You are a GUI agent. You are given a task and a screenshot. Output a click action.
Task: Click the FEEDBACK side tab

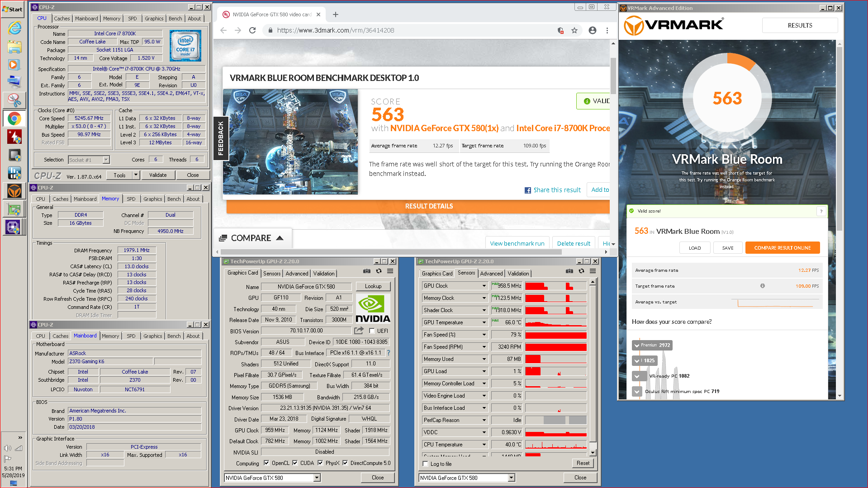(221, 138)
